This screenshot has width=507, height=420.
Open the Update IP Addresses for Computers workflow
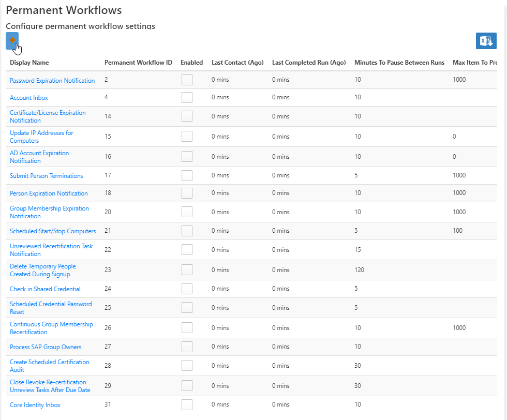(x=41, y=137)
